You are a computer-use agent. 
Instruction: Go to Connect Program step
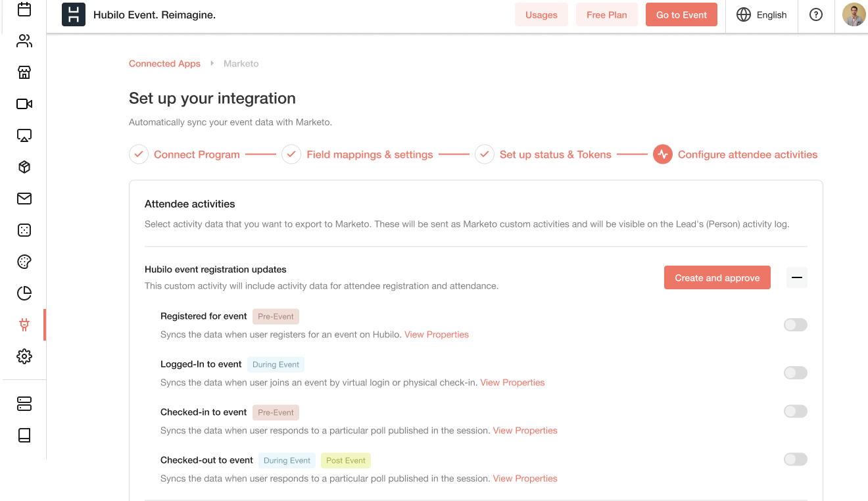pos(197,155)
